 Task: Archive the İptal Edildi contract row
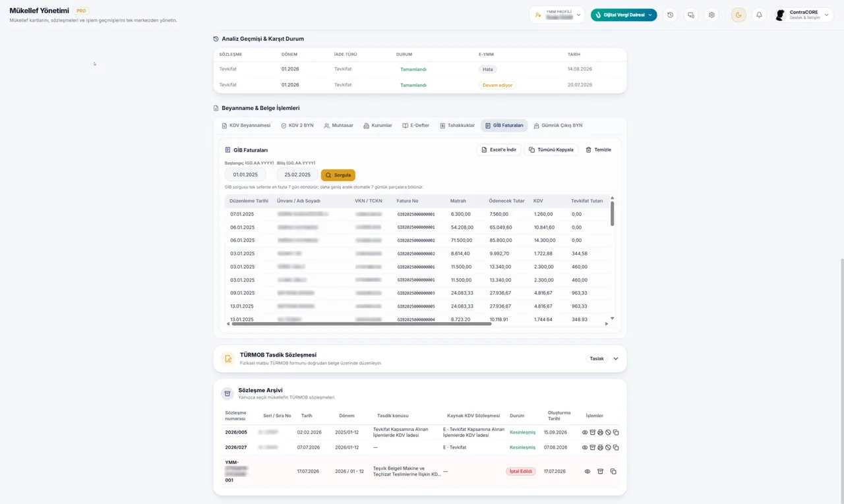(x=600, y=472)
